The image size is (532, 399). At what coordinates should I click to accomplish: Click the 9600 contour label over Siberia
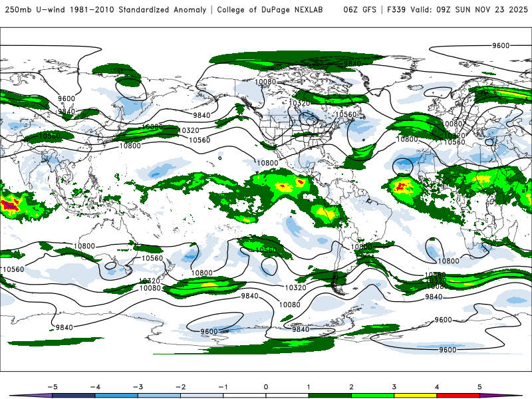66,98
